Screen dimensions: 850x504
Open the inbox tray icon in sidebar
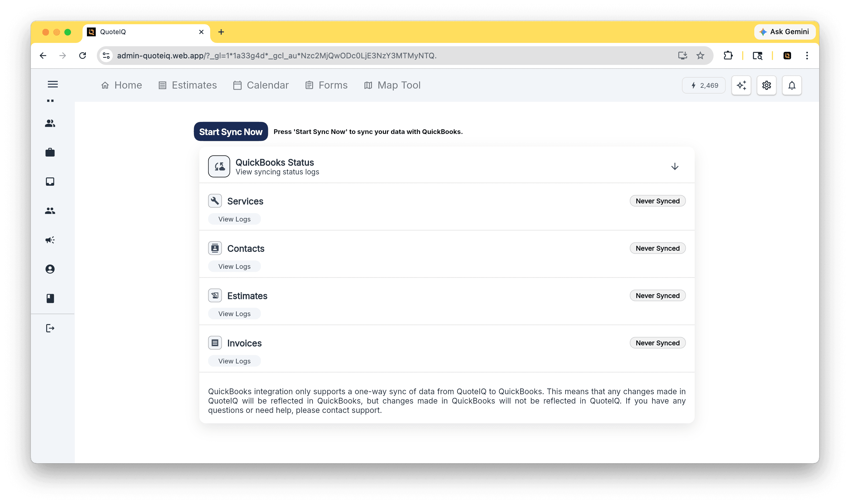point(50,182)
